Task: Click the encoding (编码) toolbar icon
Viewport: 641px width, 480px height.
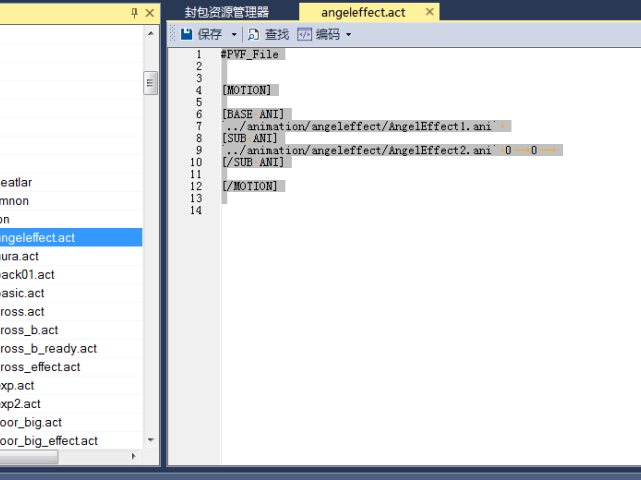Action: (305, 34)
